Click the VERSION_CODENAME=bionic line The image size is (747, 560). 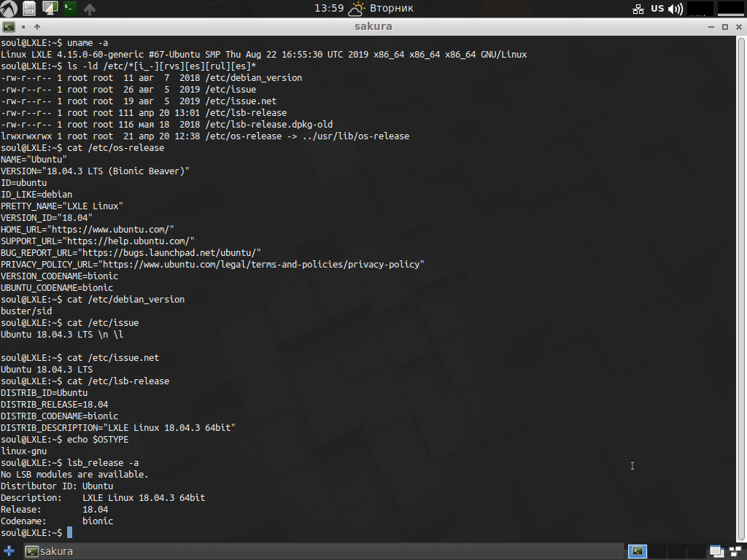pos(59,276)
